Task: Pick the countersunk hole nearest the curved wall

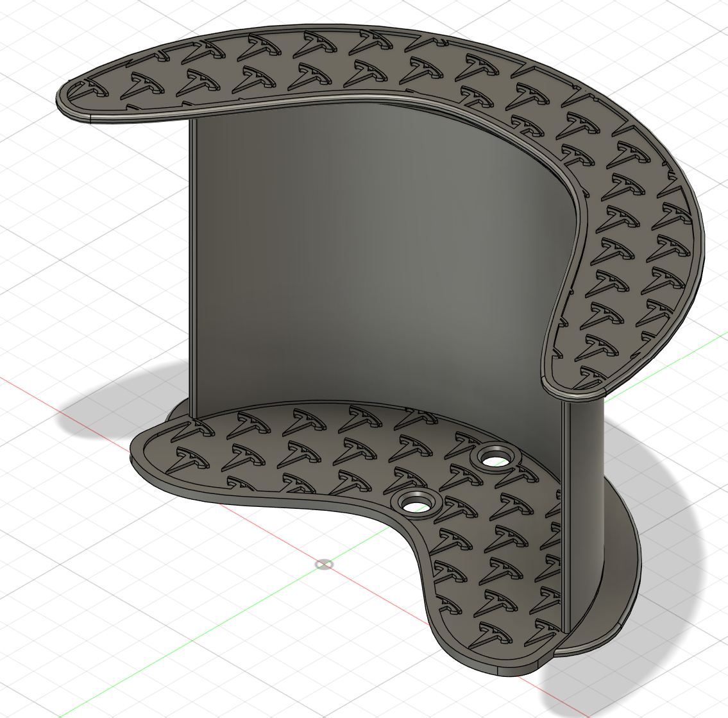Action: tap(495, 457)
